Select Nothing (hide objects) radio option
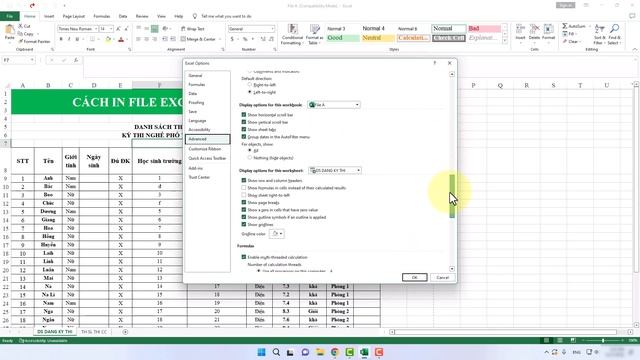640x360 pixels. point(250,158)
